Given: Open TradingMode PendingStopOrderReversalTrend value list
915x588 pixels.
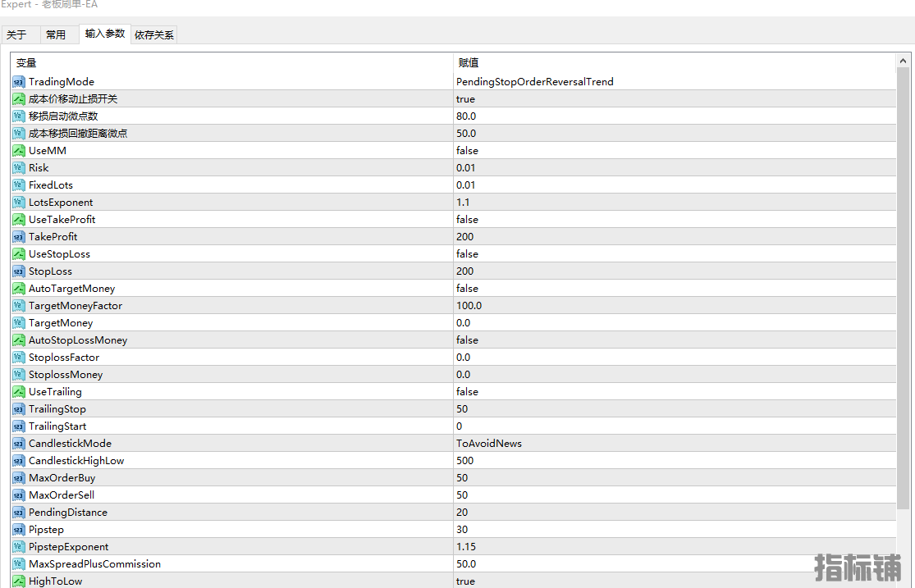Looking at the screenshot, I should pos(675,82).
